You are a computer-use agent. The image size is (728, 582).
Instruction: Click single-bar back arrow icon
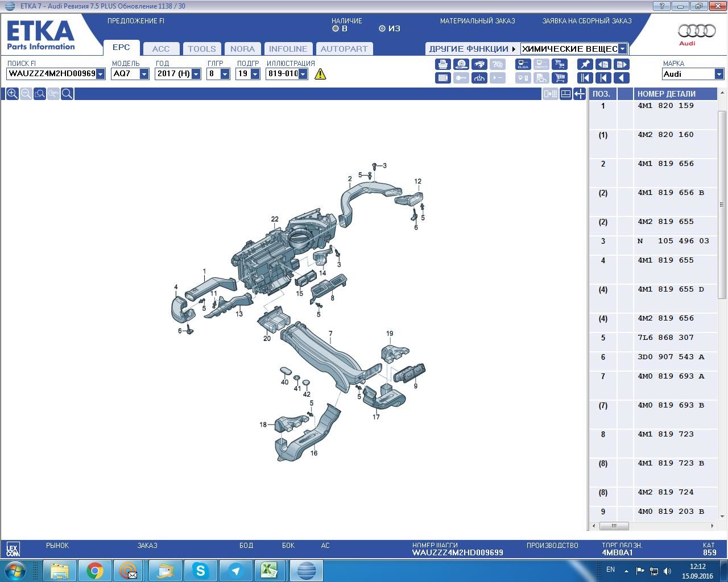click(x=603, y=78)
